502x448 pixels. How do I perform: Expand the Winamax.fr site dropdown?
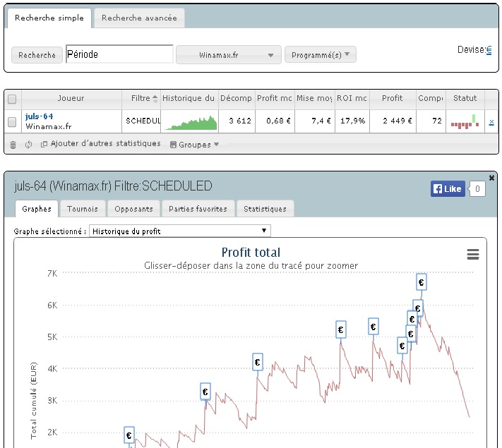click(229, 55)
